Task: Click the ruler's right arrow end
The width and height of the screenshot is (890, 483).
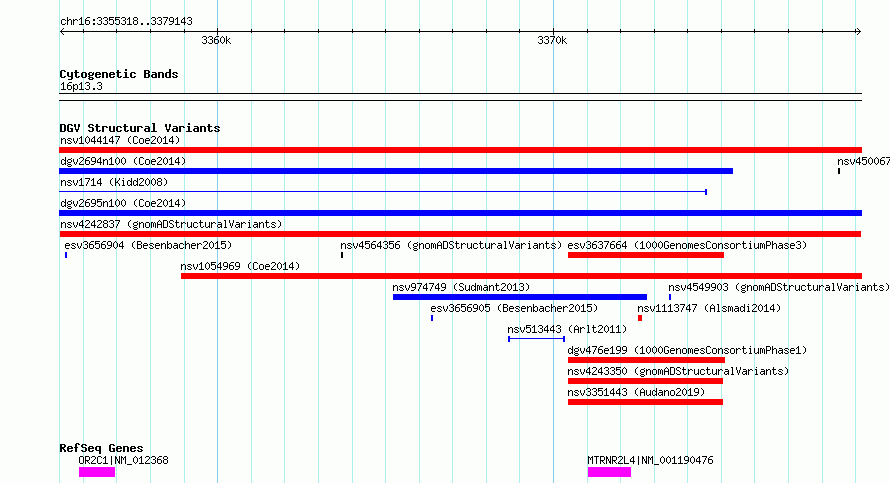Action: [858, 32]
